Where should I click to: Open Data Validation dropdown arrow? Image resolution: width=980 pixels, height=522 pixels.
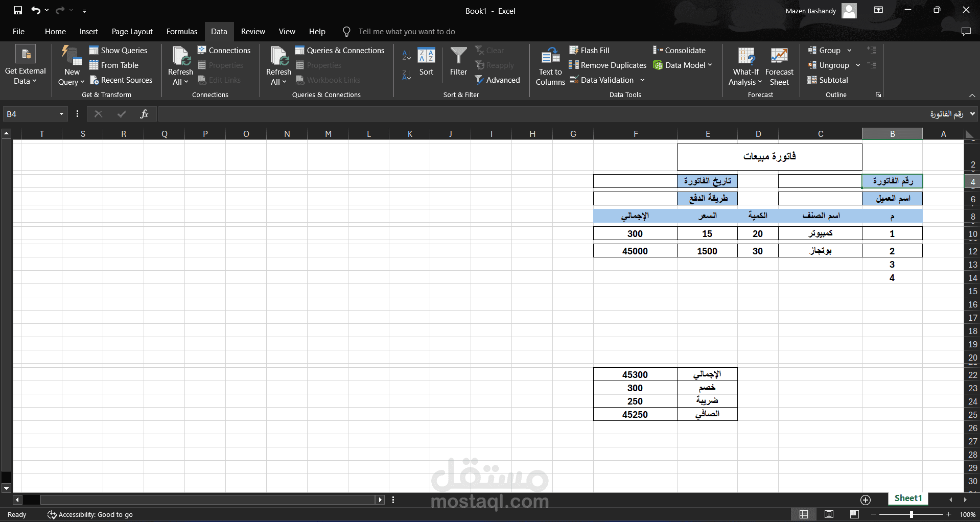(x=642, y=80)
